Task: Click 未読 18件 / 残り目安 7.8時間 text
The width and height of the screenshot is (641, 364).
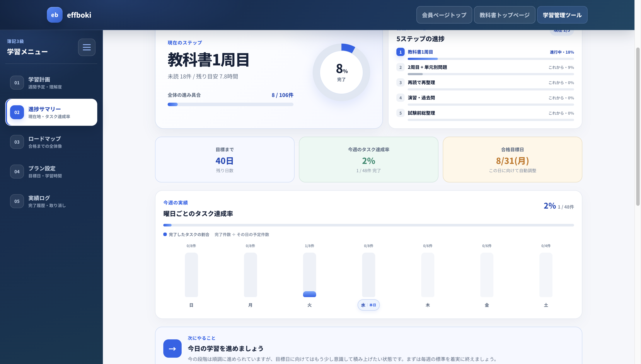Action: pos(203,77)
